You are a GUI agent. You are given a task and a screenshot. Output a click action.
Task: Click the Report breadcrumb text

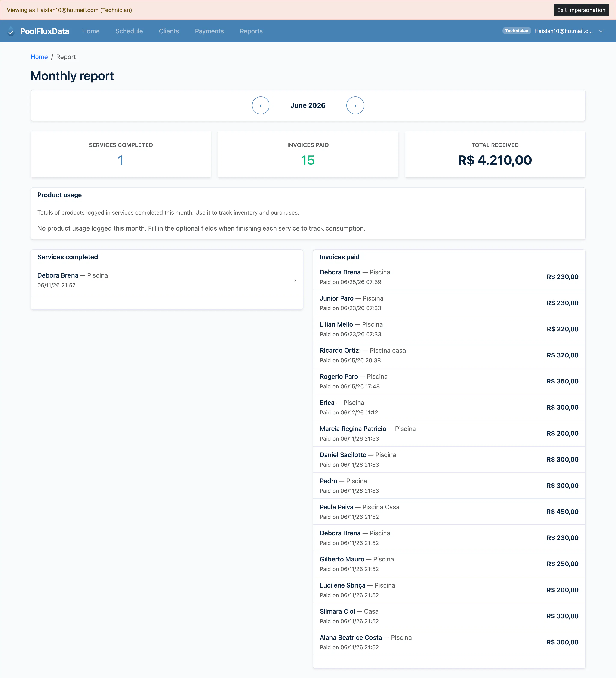pyautogui.click(x=66, y=57)
